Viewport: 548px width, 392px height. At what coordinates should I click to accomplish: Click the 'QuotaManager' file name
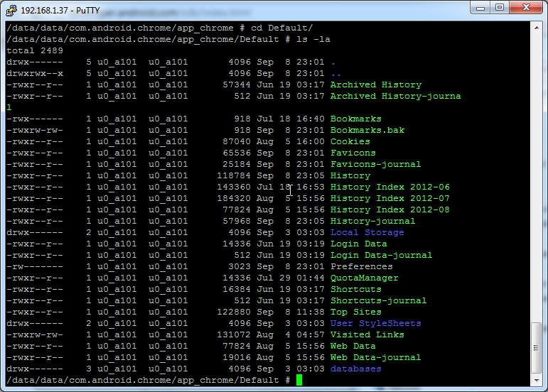point(365,278)
